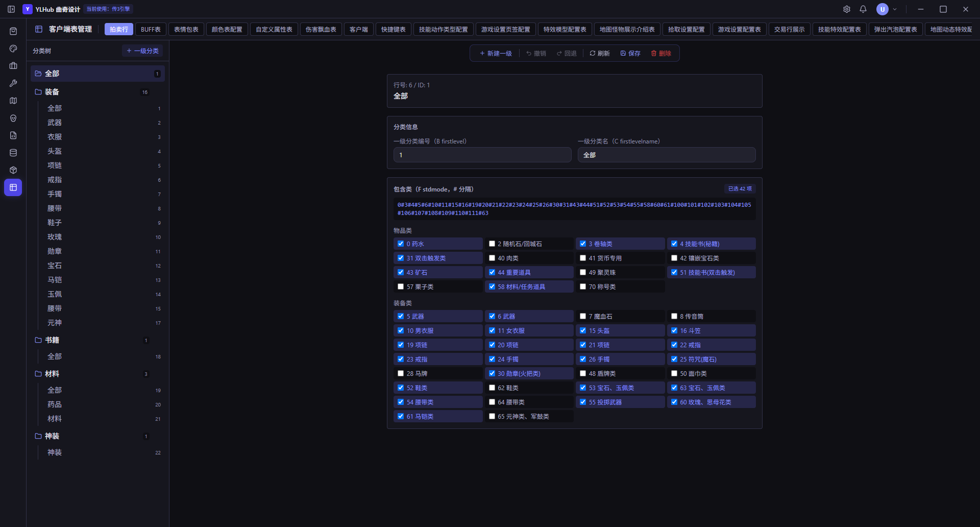Image resolution: width=980 pixels, height=527 pixels.
Task: Open the database icon in left sidebar
Action: (x=13, y=153)
